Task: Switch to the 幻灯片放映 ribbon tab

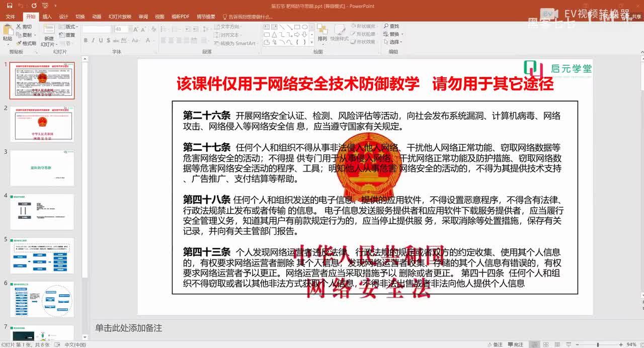Action: pyautogui.click(x=120, y=17)
